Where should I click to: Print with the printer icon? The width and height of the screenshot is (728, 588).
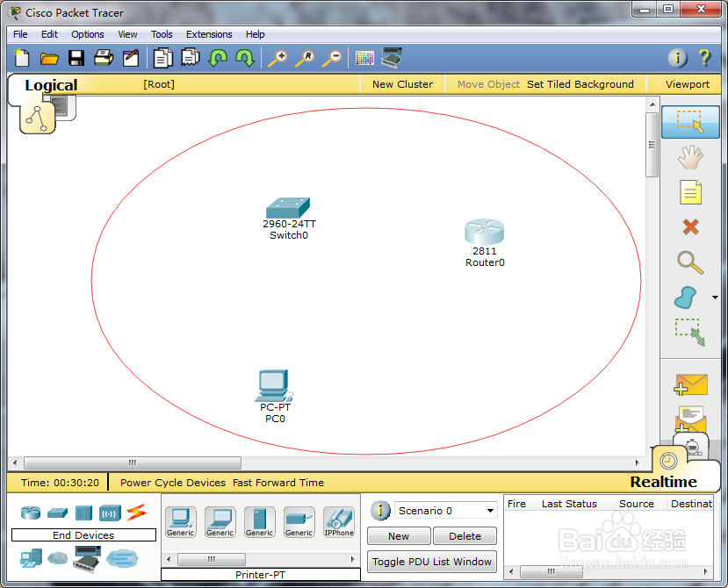(x=104, y=58)
